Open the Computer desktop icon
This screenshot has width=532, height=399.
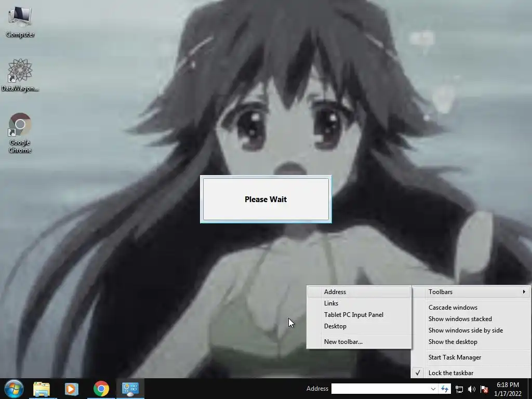(x=20, y=21)
